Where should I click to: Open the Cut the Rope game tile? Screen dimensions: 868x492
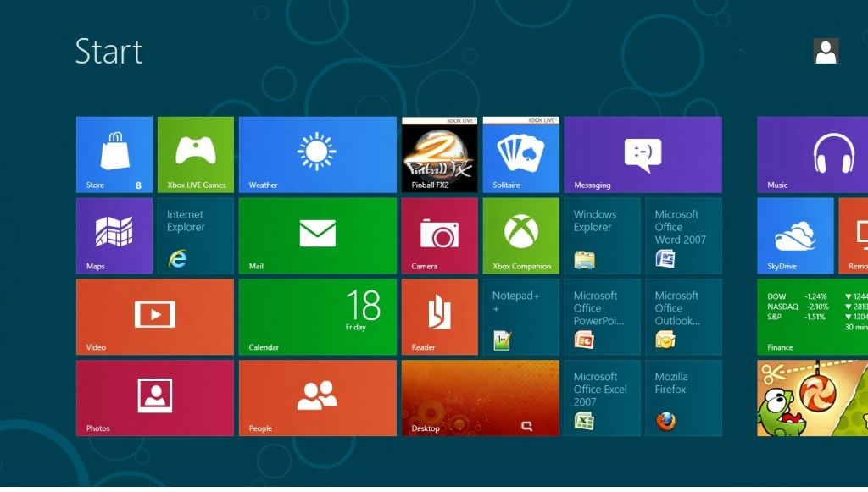click(813, 398)
